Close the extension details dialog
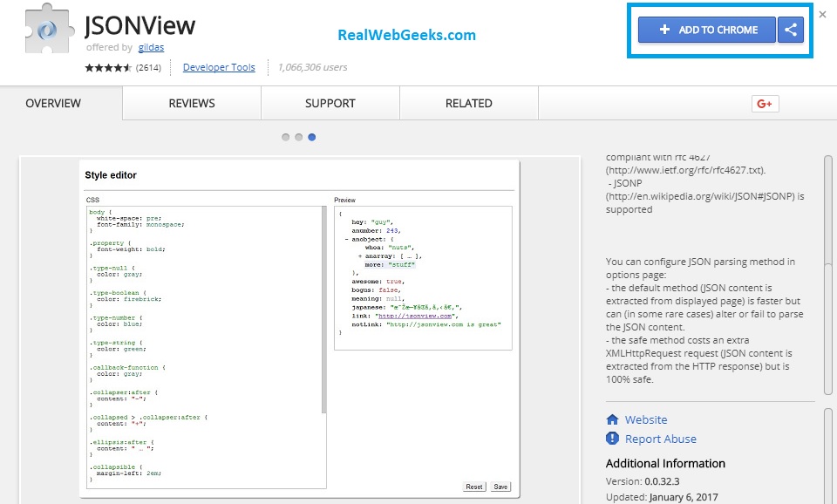Image resolution: width=837 pixels, height=504 pixels. tap(822, 15)
